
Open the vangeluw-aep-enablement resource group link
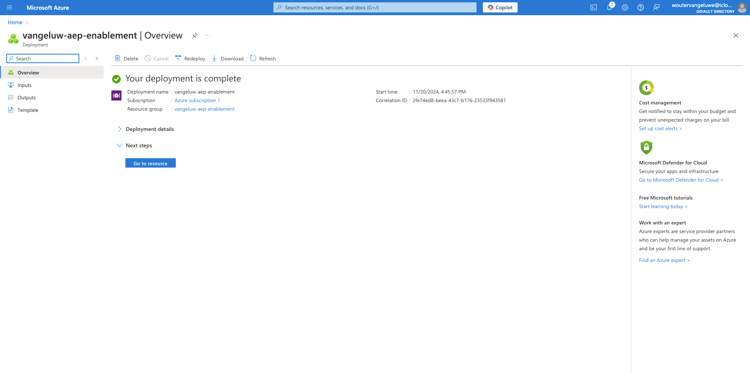coord(204,109)
